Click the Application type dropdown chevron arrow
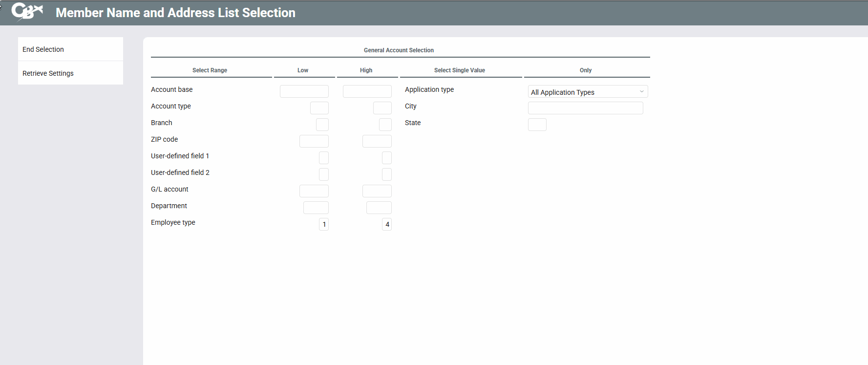This screenshot has width=868, height=365. (641, 92)
